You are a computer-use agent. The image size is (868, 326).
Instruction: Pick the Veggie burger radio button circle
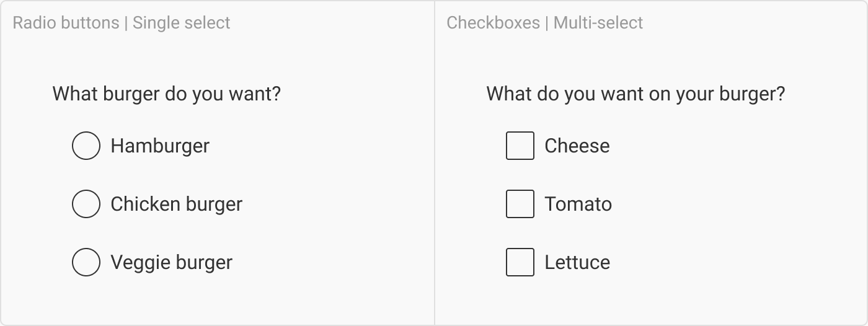(86, 262)
